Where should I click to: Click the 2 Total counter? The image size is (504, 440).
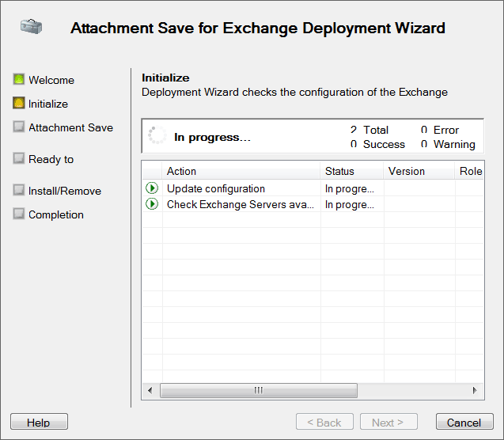pos(369,130)
